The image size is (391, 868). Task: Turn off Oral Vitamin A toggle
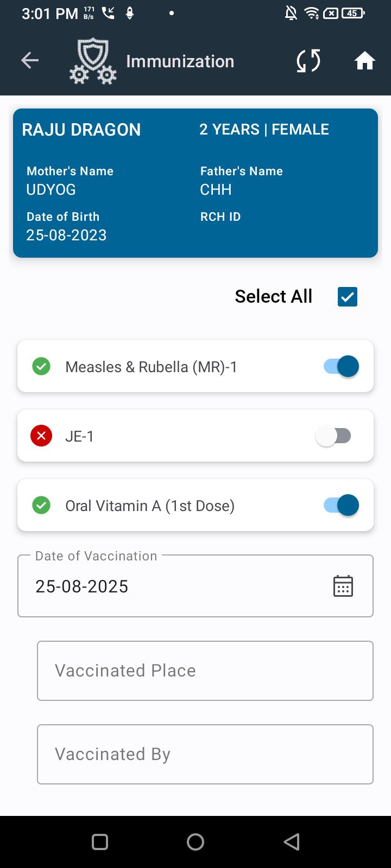tap(341, 506)
